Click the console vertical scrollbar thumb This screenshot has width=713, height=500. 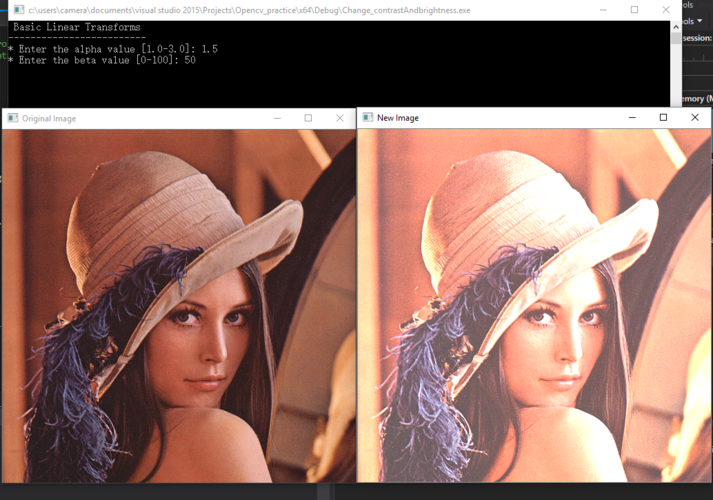[x=676, y=38]
